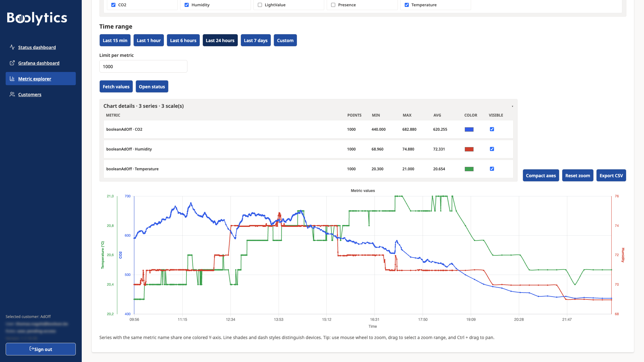Screen dimensions: 644x362
Task: Uncheck the CO2 metric checkbox
Action: (x=113, y=5)
